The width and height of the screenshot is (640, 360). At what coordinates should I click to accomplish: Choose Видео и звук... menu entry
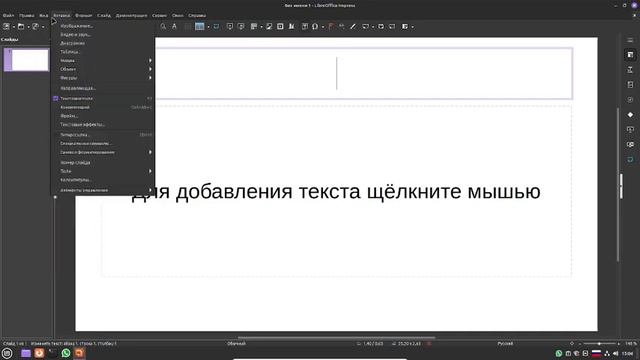coord(103,35)
